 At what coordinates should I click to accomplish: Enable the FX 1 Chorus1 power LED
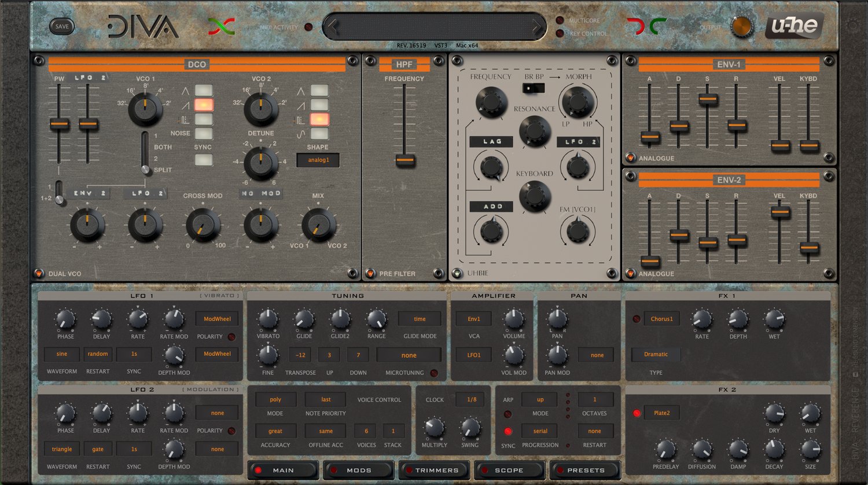coord(637,319)
